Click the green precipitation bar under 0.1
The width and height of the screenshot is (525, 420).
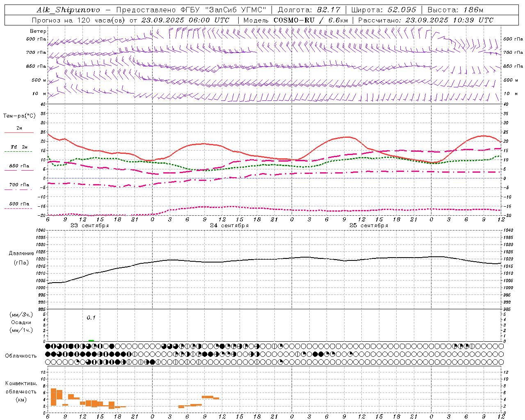[x=91, y=340]
